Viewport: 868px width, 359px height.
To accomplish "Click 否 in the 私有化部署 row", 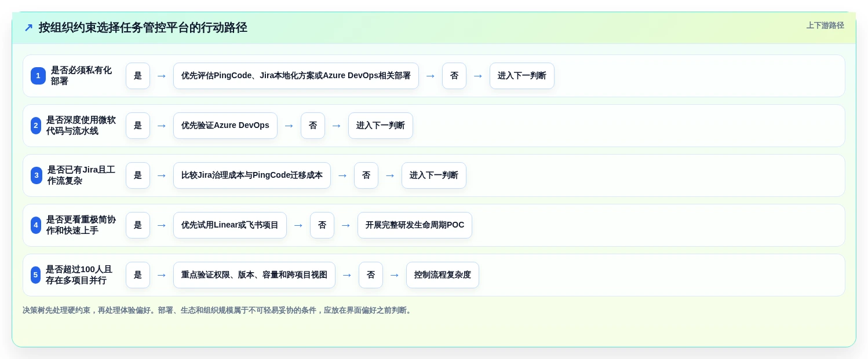I will (x=454, y=76).
